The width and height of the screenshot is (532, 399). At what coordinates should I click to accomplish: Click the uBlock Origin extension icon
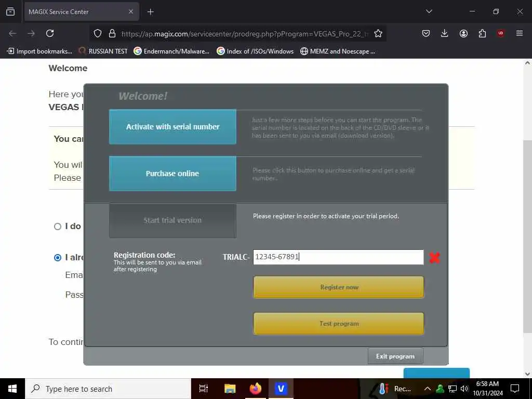pyautogui.click(x=501, y=33)
